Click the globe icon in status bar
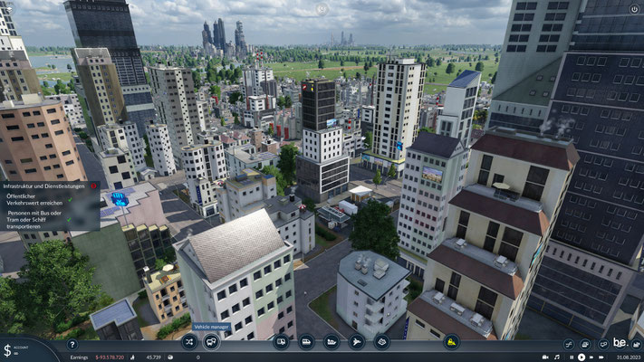The image size is (644, 362). [x=170, y=357]
